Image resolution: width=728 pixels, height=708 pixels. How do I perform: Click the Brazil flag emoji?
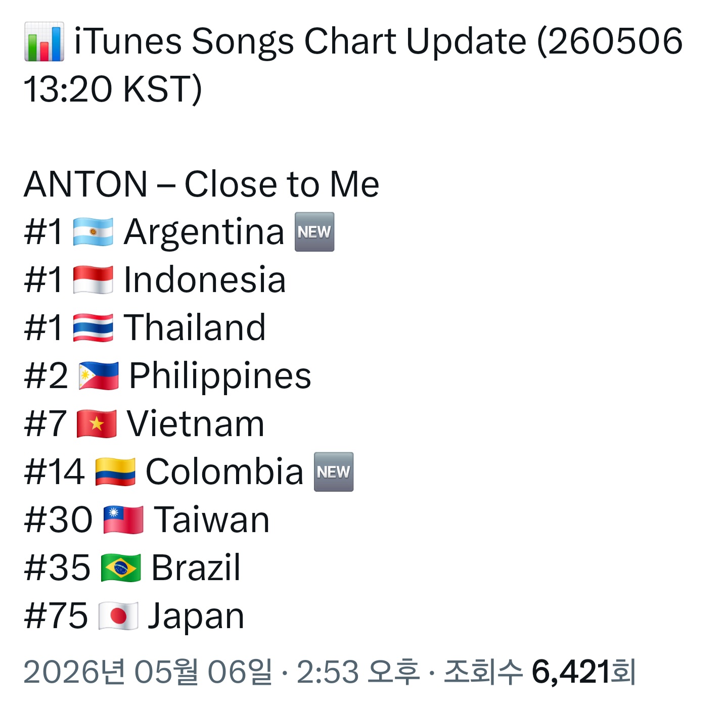click(121, 568)
